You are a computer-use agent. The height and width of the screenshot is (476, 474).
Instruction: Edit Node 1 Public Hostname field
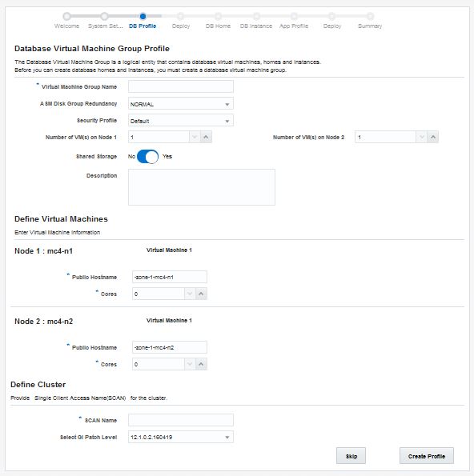click(170, 277)
